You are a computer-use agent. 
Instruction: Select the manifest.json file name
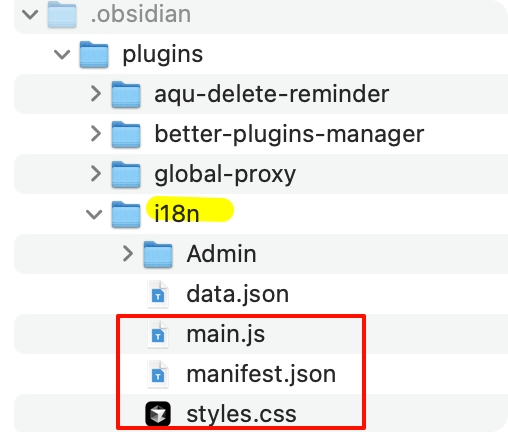(261, 374)
